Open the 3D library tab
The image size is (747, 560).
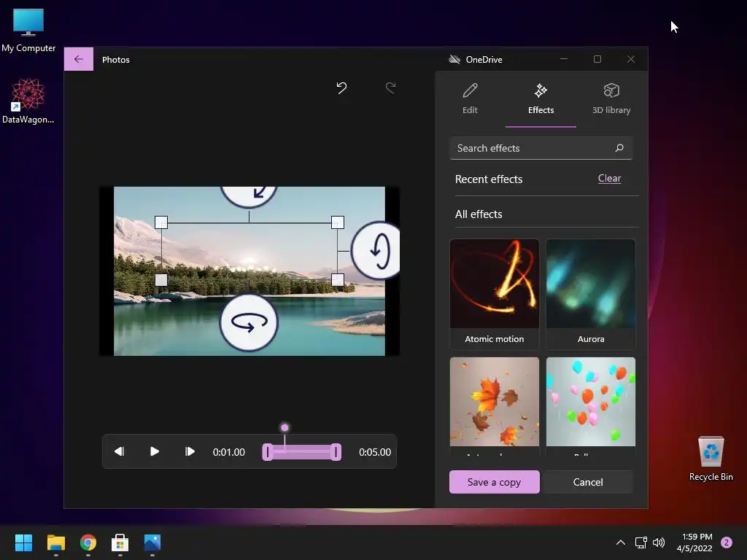point(611,99)
